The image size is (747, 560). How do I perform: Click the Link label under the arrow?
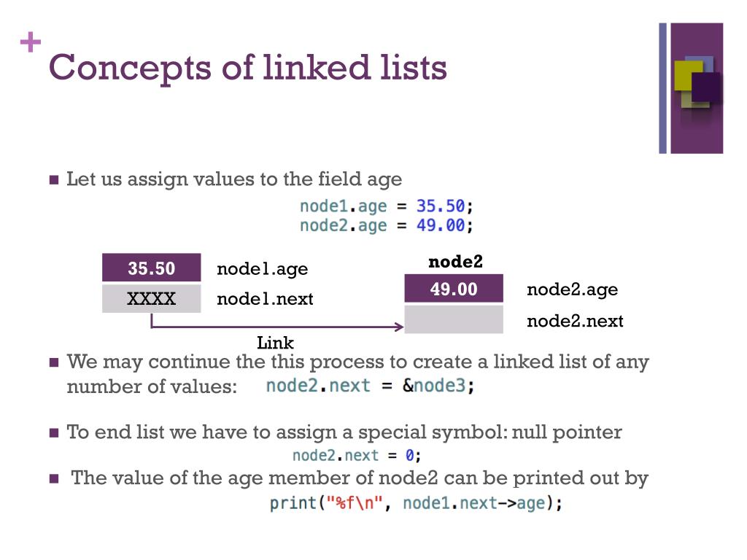click(x=275, y=343)
